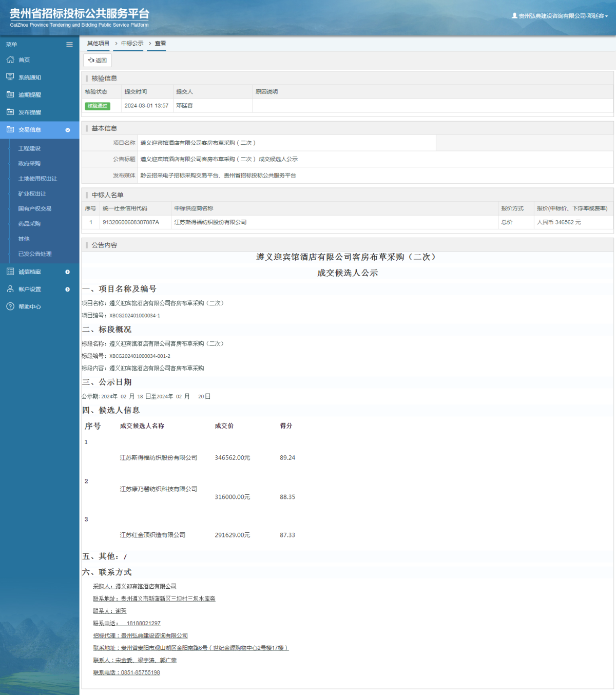Click credit code 91320600608307887A
The width and height of the screenshot is (616, 695).
click(131, 222)
